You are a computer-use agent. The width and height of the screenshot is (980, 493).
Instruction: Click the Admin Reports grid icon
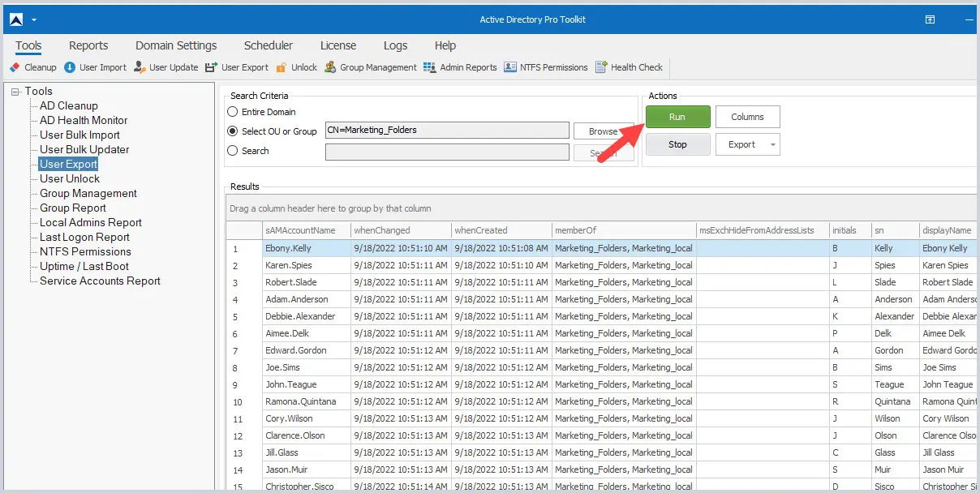click(429, 67)
